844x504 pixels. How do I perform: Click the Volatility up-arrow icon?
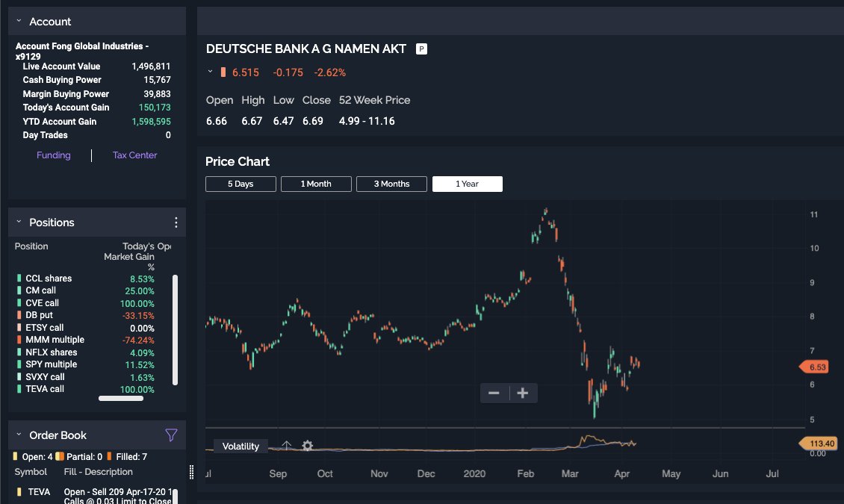pyautogui.click(x=286, y=445)
